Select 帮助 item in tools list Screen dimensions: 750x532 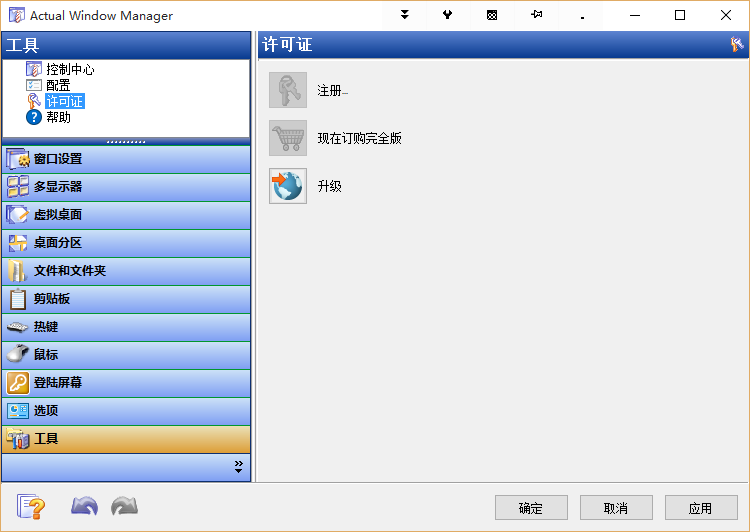(x=58, y=117)
